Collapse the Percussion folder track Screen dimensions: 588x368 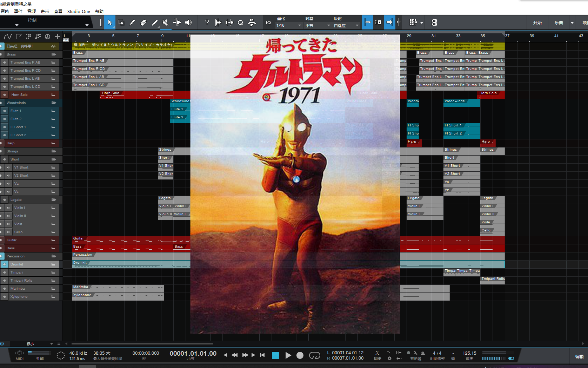point(54,256)
